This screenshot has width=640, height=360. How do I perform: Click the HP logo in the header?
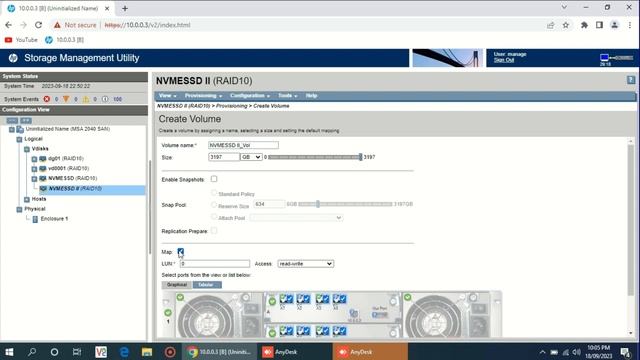(13, 58)
